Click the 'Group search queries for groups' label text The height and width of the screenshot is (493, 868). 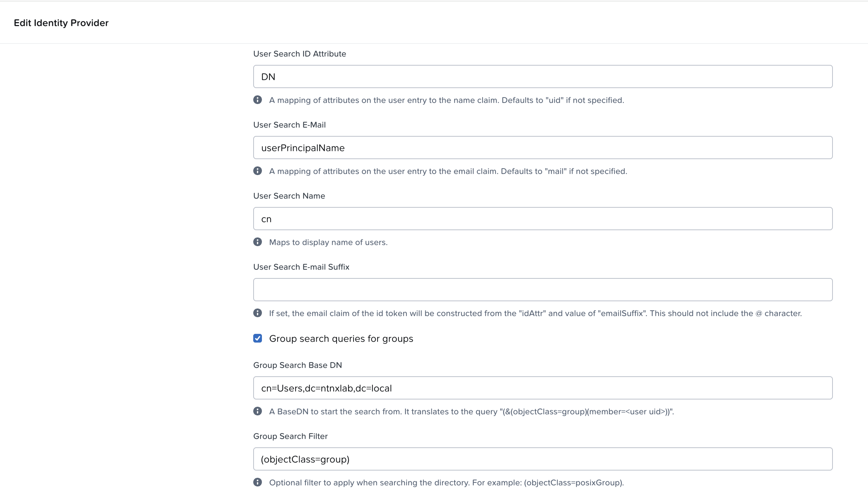click(341, 339)
